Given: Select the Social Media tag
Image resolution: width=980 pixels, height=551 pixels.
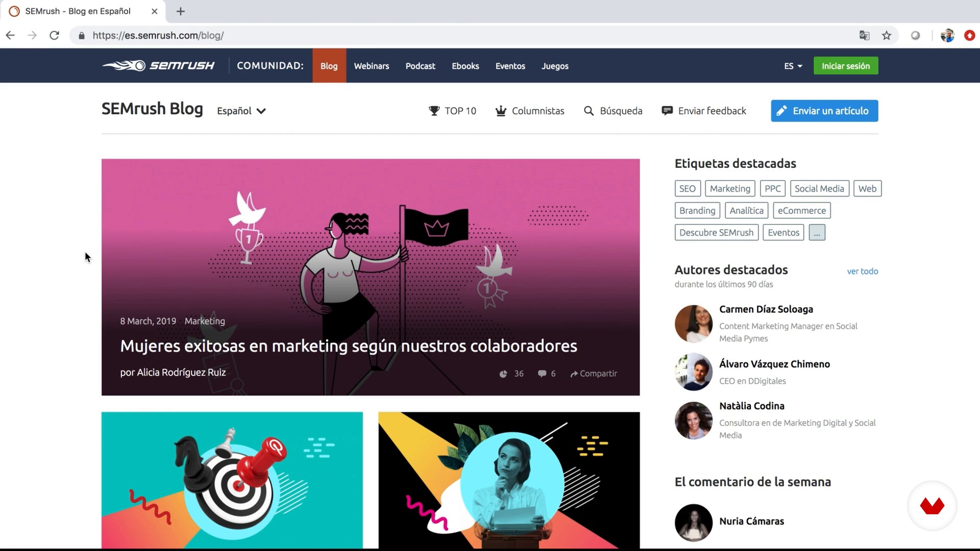Looking at the screenshot, I should [819, 189].
